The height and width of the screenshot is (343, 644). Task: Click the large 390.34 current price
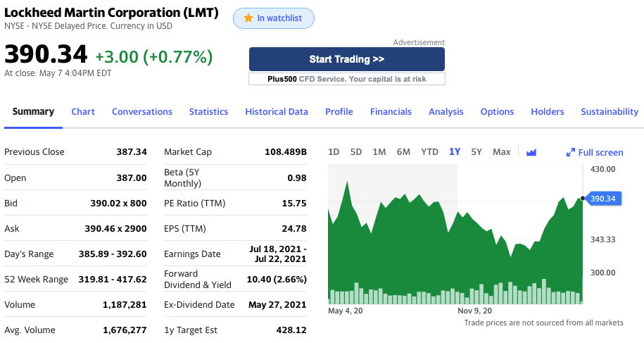click(x=46, y=54)
